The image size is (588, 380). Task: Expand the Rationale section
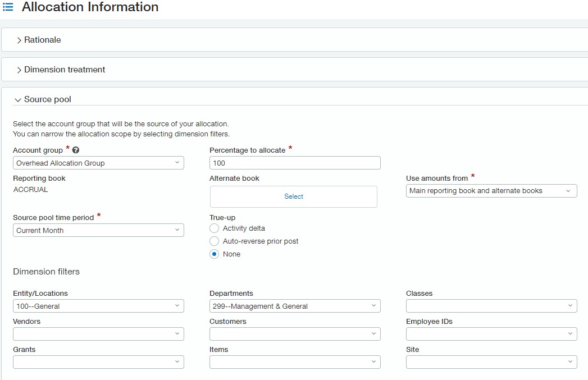tap(42, 40)
